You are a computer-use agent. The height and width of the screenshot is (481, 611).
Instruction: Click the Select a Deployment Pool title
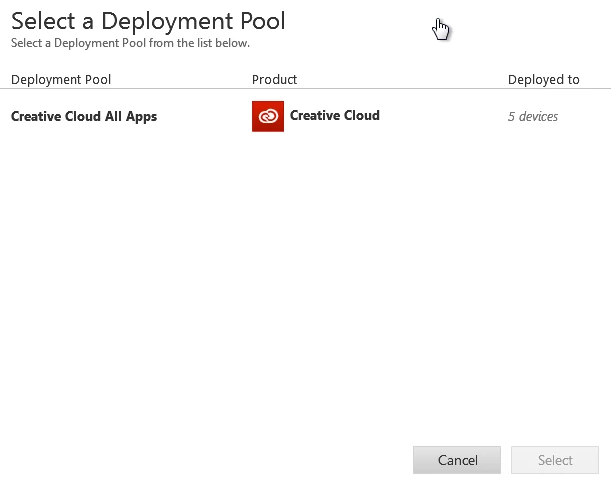pyautogui.click(x=148, y=21)
